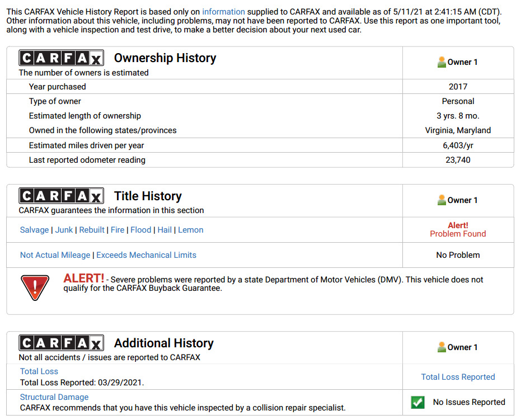Open the Junk title definition link

coord(64,230)
